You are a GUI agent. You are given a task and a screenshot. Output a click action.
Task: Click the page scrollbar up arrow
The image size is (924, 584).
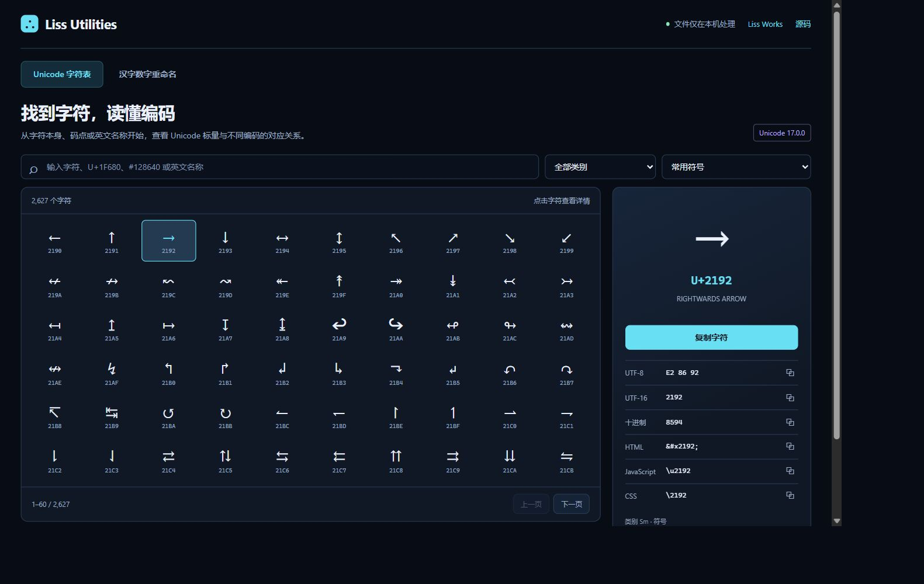[x=836, y=5]
